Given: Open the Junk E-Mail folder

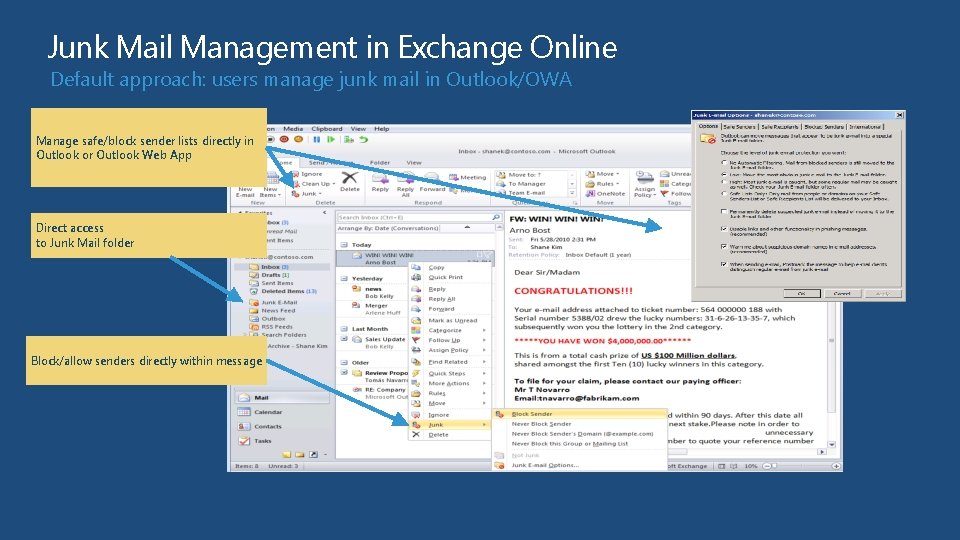Looking at the screenshot, I should 273,302.
